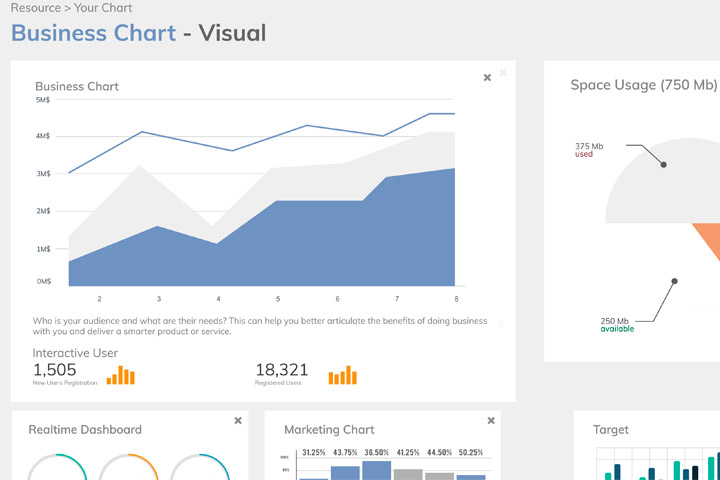Image resolution: width=720 pixels, height=480 pixels.
Task: Click the 4M$ axis label
Action: (x=43, y=136)
